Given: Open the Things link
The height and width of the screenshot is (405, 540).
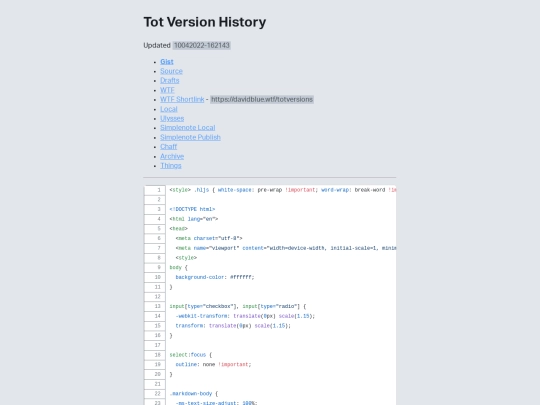Looking at the screenshot, I should pyautogui.click(x=170, y=165).
